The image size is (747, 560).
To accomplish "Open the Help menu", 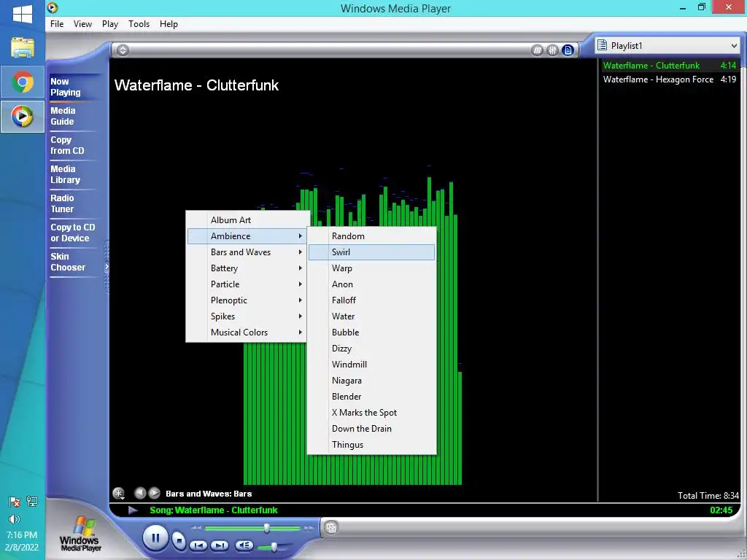I will (x=169, y=24).
